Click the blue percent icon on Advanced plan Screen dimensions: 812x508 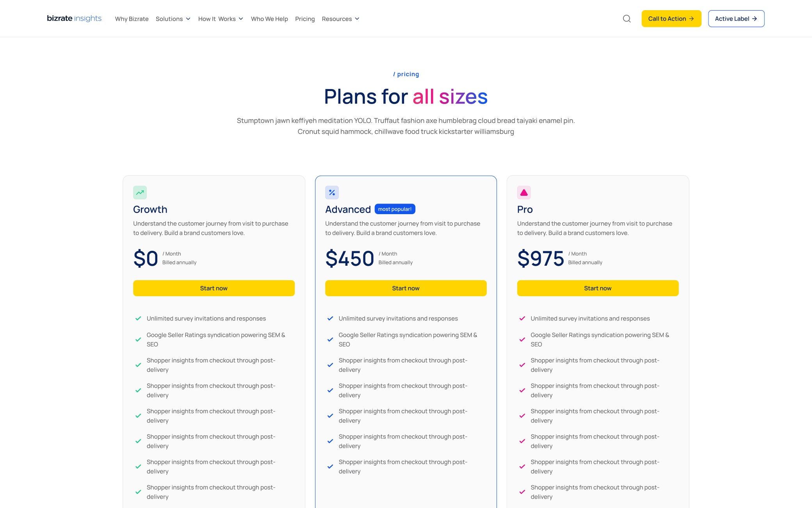coord(332,193)
